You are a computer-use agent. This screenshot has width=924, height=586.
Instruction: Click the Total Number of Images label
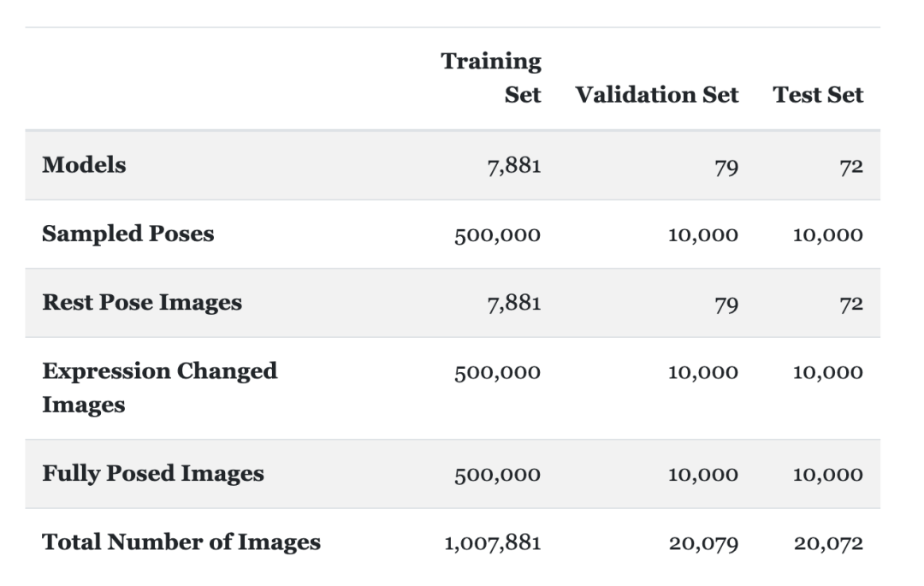(181, 542)
